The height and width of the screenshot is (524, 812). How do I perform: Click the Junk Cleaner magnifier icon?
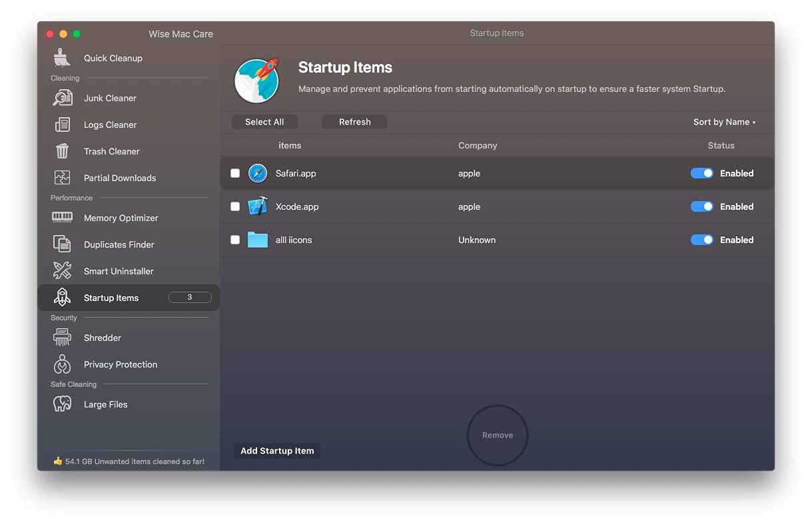(62, 98)
